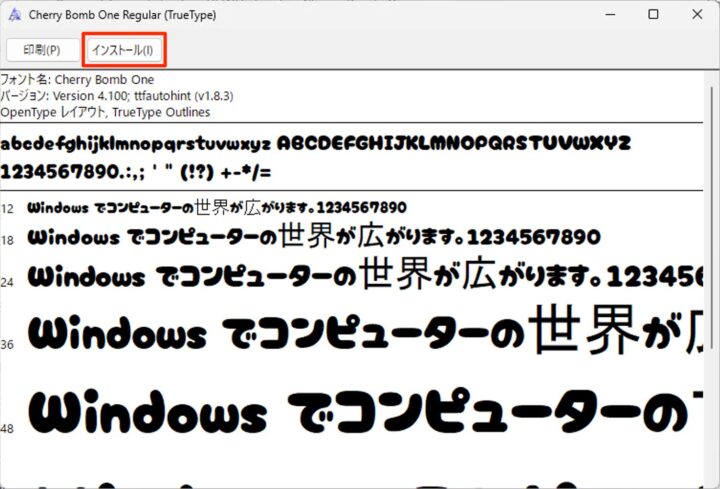This screenshot has width=720, height=489.
Task: Click the フォント名: Cherry Bomb One text
Action: [x=77, y=79]
